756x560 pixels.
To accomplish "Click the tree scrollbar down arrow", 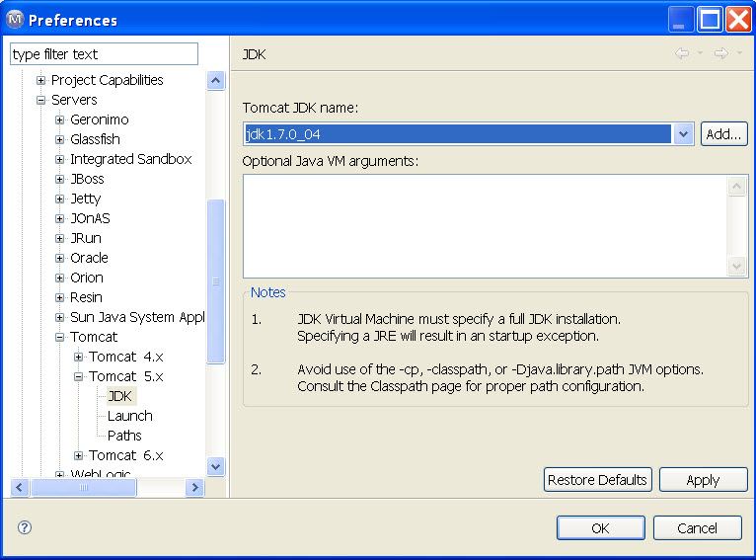I will [215, 466].
